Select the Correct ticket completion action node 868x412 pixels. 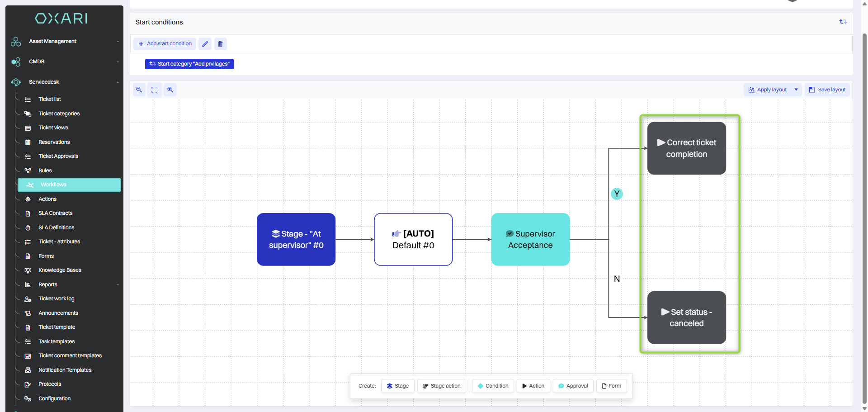click(686, 148)
